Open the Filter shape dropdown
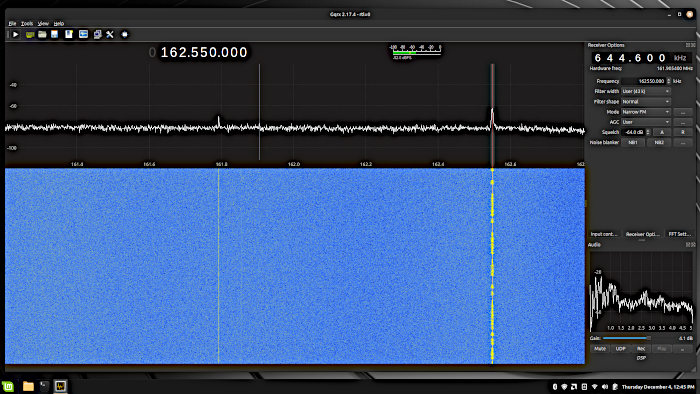The image size is (700, 394). [x=646, y=102]
